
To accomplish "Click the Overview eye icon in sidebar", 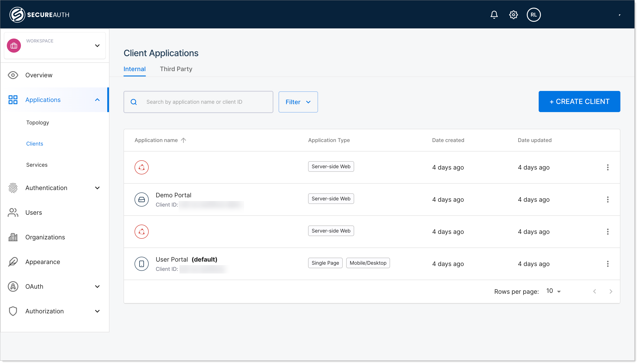I will (13, 74).
